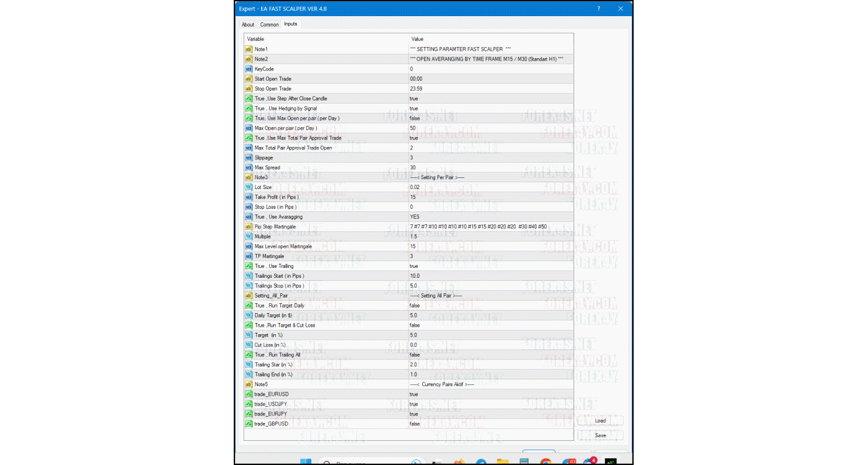
Task: Click the boolean icon beside trade_EURUSD
Action: [x=249, y=394]
